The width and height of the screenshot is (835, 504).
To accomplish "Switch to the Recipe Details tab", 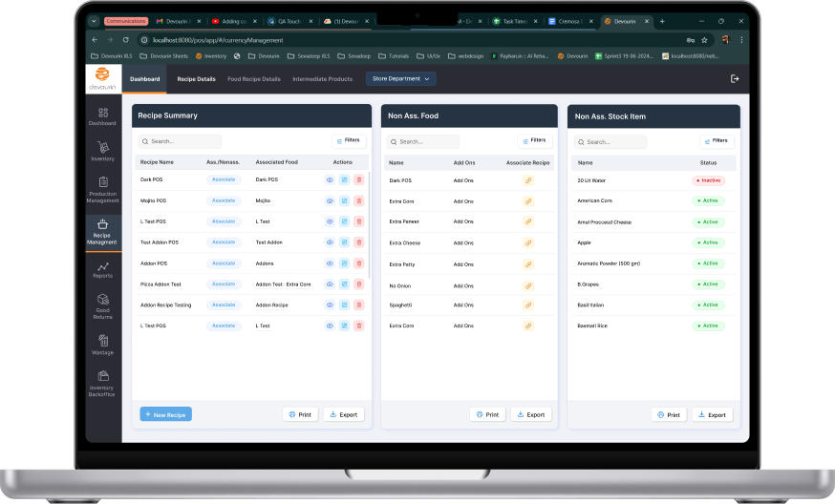I will click(x=196, y=79).
